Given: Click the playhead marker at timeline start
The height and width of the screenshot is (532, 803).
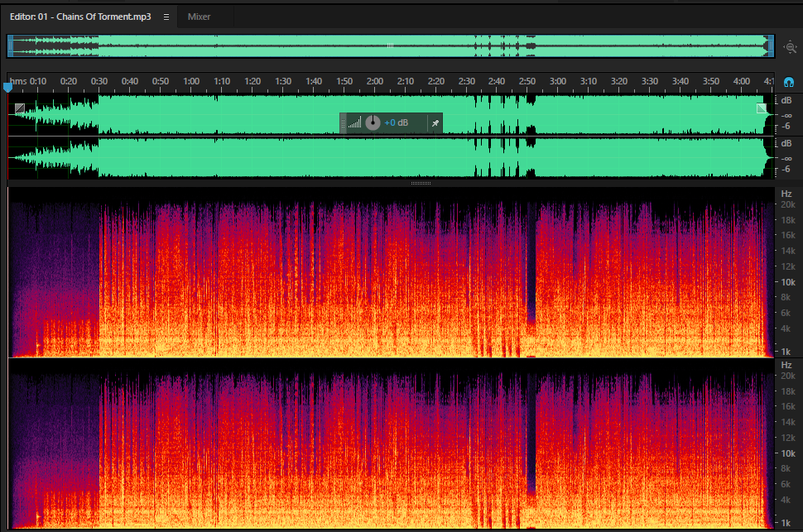Looking at the screenshot, I should [x=7, y=87].
